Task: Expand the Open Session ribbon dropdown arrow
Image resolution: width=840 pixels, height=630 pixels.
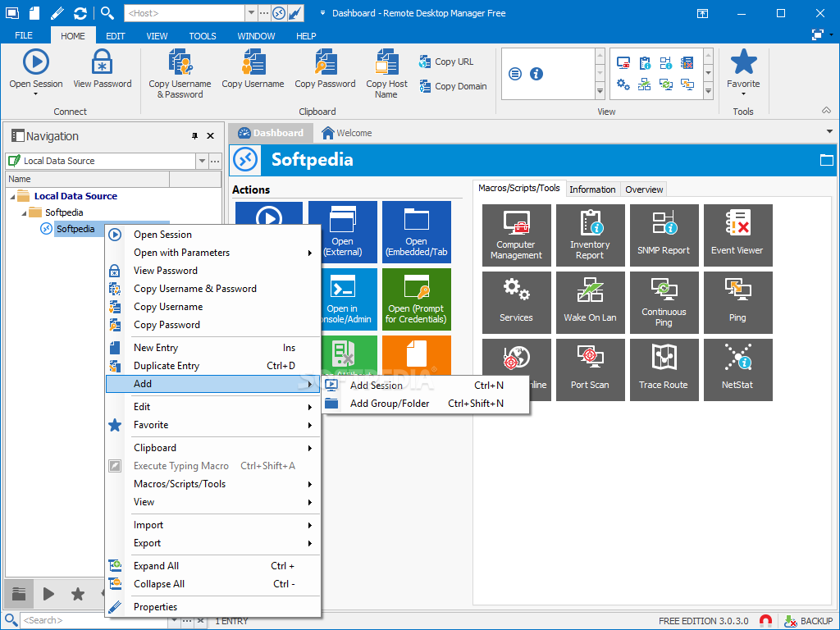Action: (36, 94)
